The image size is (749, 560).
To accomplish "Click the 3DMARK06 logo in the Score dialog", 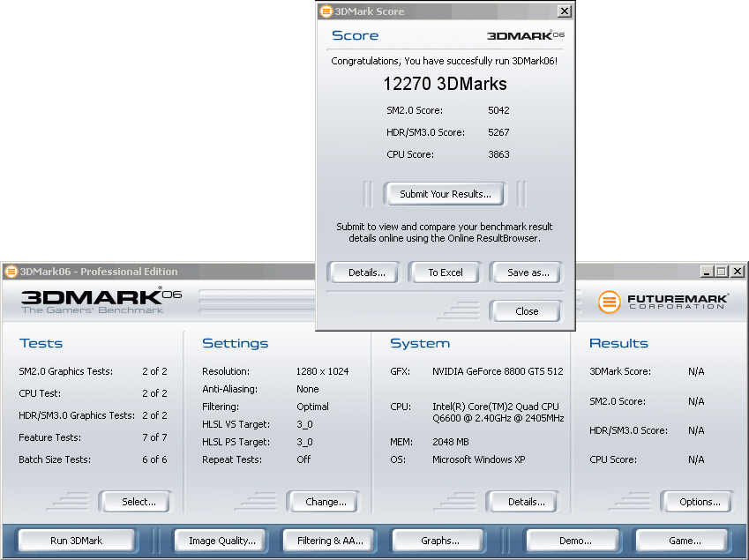I will click(526, 35).
